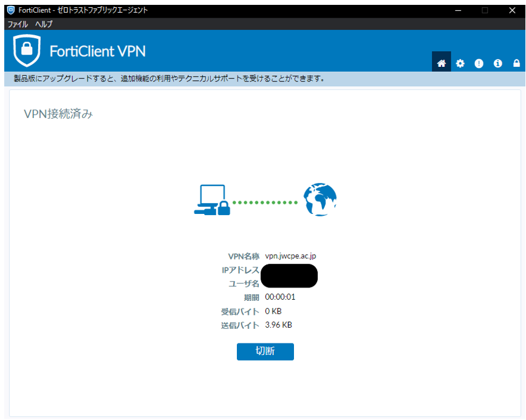
Task: Open the exclamation notifications icon
Action: [479, 63]
